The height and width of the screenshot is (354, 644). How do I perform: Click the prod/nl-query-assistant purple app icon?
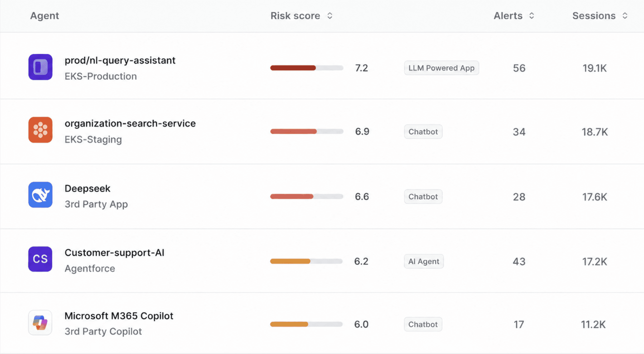pos(40,67)
